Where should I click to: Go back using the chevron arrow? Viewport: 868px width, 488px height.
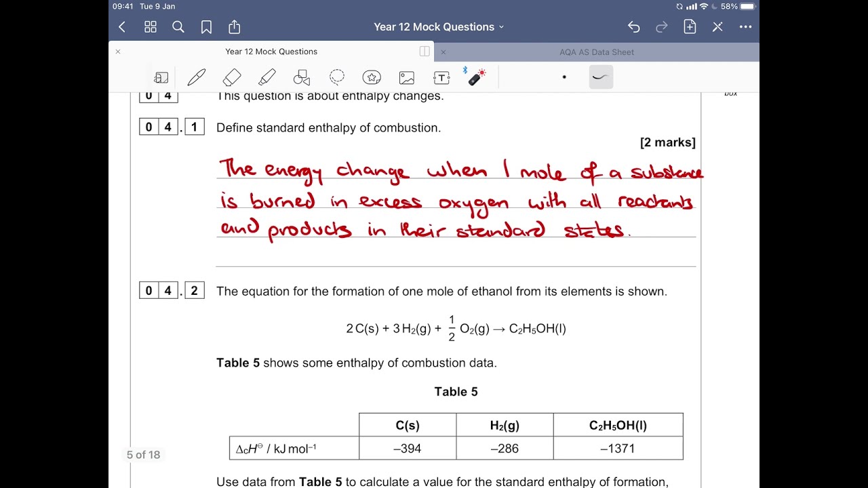tap(122, 27)
